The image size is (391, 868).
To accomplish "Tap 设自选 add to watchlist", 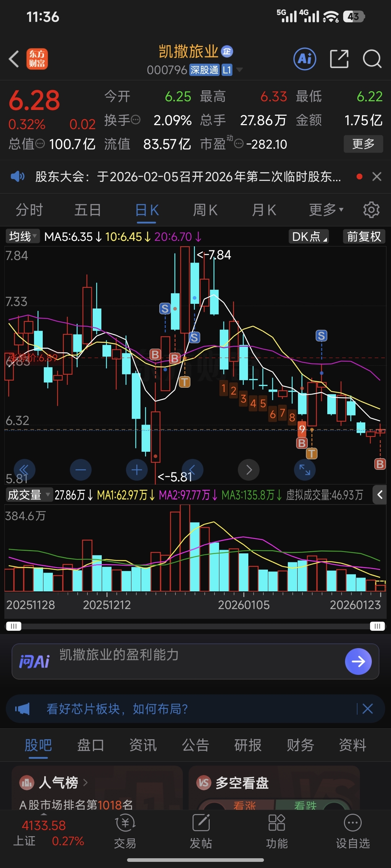I will click(x=353, y=832).
